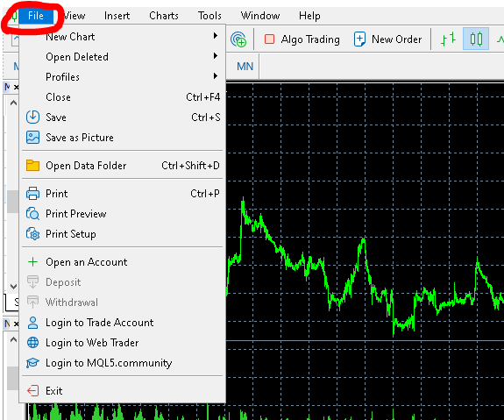The image size is (504, 420).
Task: Select the Print entry label
Action: point(57,193)
